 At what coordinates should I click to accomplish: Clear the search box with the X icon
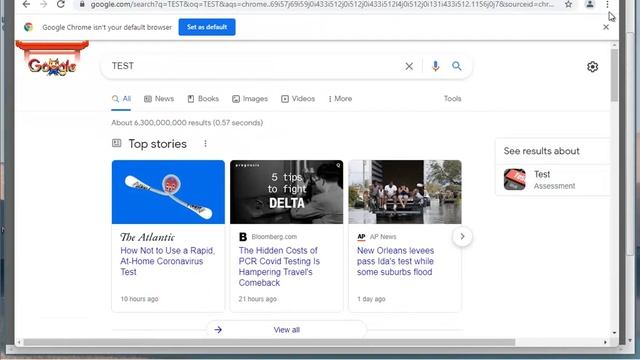[x=409, y=66]
